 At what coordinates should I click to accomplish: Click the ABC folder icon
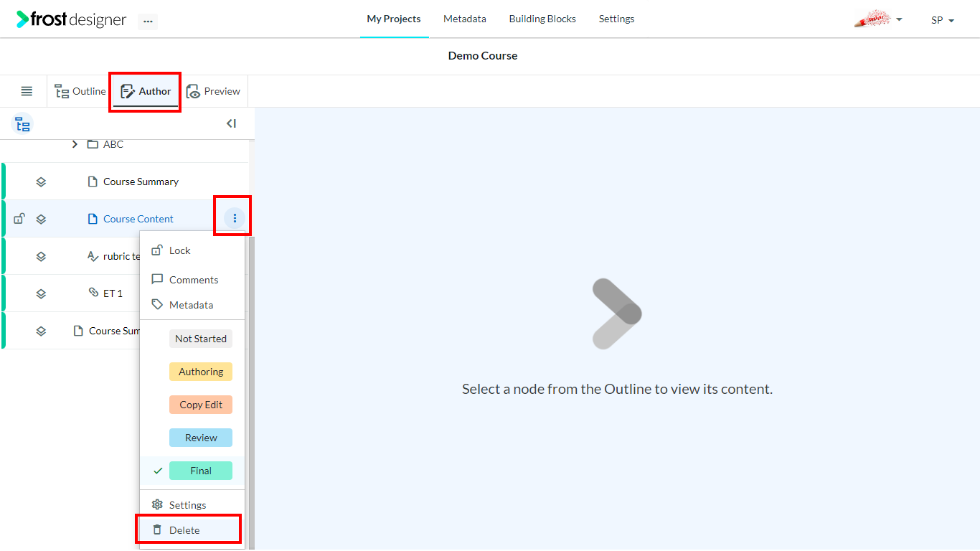point(93,144)
